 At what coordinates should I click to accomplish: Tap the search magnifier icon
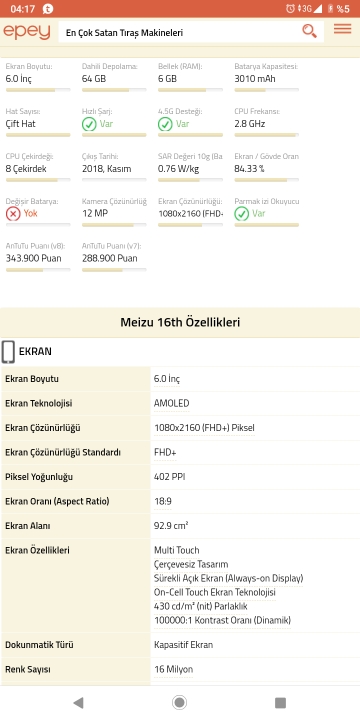pyautogui.click(x=309, y=31)
